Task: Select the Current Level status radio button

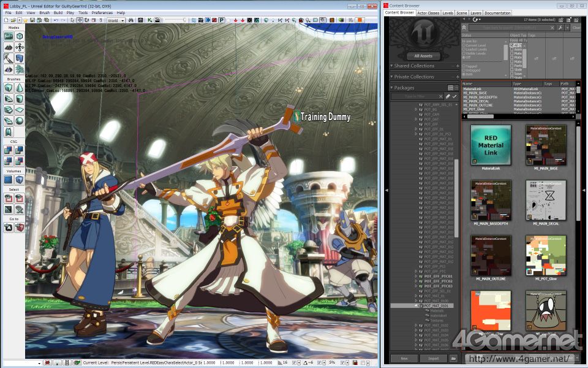Action: 464,45
